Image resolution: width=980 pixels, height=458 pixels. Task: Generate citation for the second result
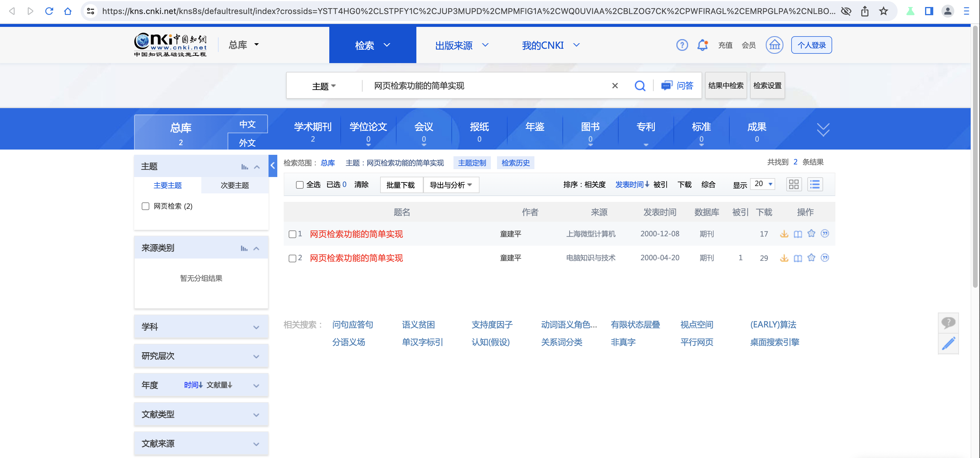825,258
